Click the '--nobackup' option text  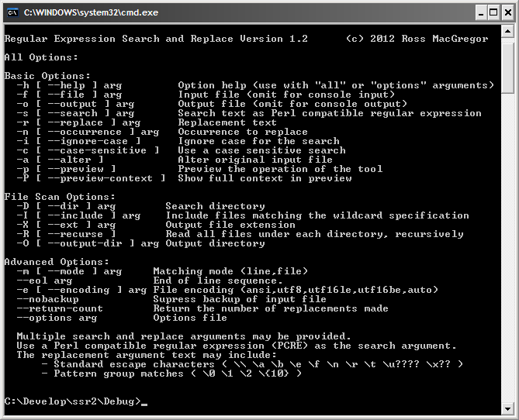48,299
